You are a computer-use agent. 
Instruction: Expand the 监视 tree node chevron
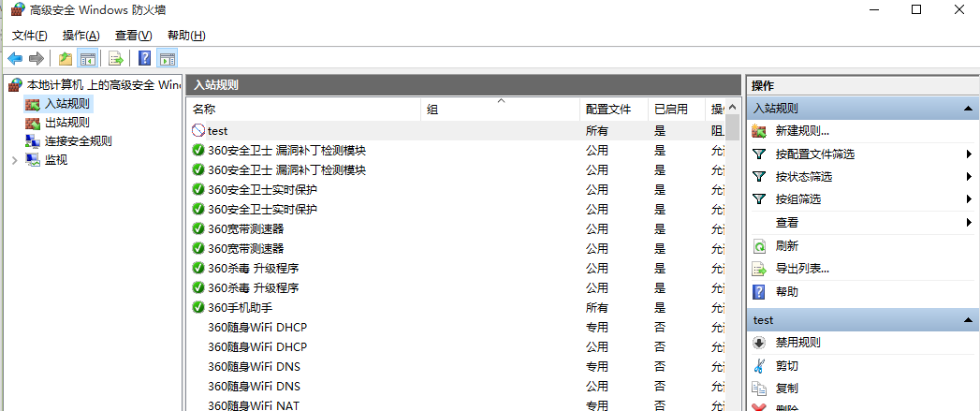(14, 160)
